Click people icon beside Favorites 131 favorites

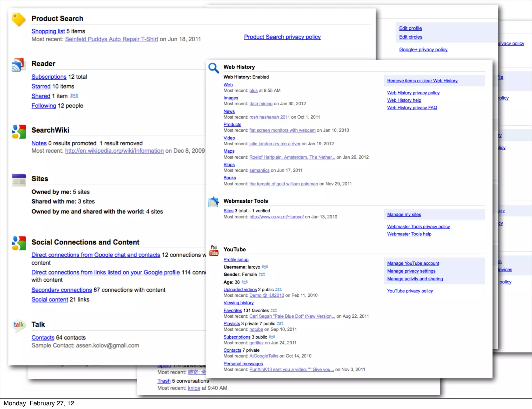[x=274, y=310]
